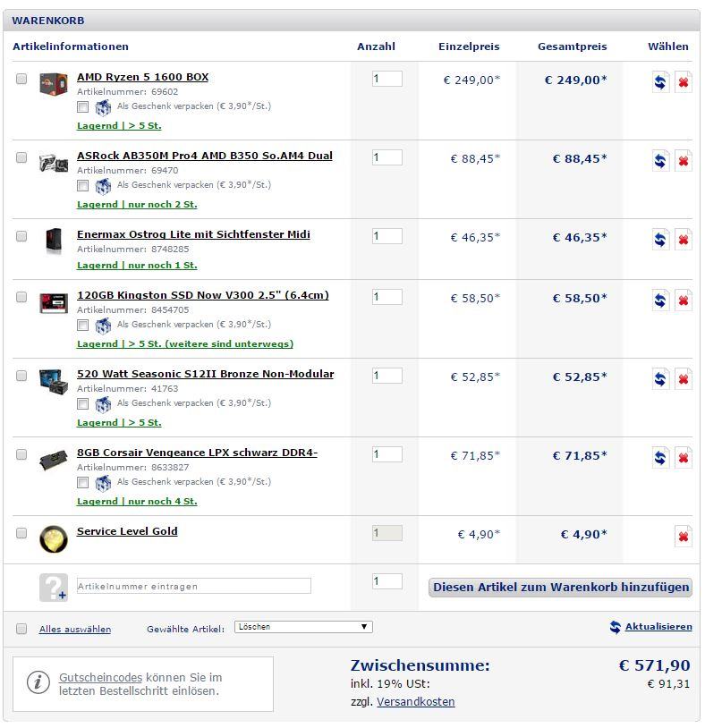Open the 520 Watt Seasonic S12II link
The height and width of the screenshot is (728, 705).
point(205,374)
